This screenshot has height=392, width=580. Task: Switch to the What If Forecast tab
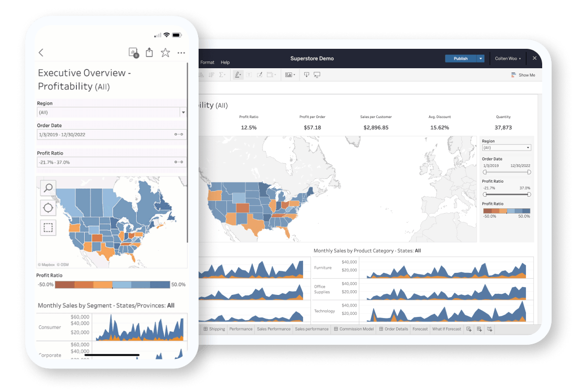(446, 329)
